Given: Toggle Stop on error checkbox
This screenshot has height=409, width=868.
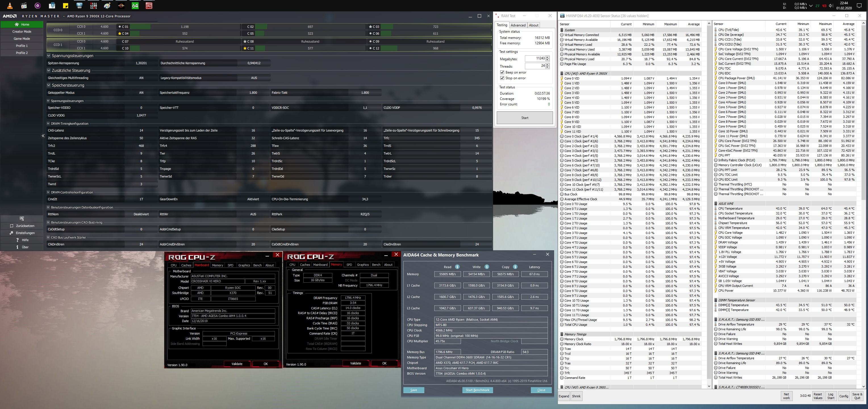Looking at the screenshot, I should (502, 78).
